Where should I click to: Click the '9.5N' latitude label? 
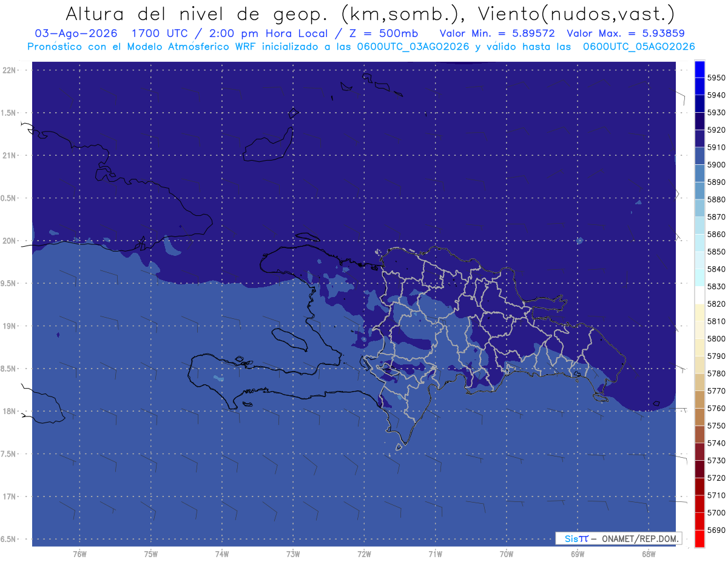[9, 283]
